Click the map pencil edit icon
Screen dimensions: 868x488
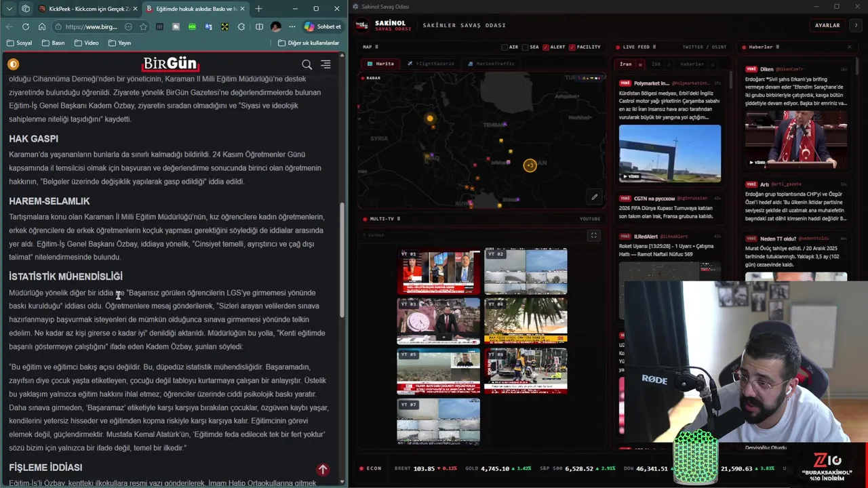click(x=594, y=197)
